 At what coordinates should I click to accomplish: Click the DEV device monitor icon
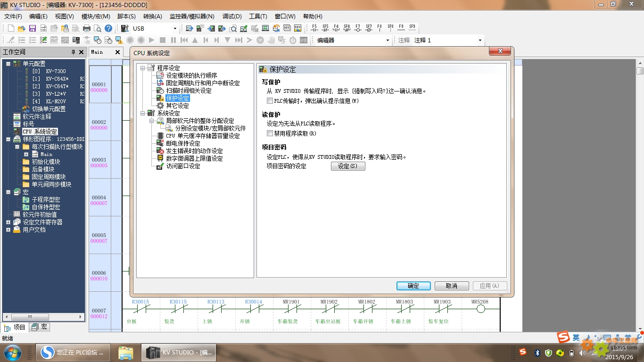[287, 28]
